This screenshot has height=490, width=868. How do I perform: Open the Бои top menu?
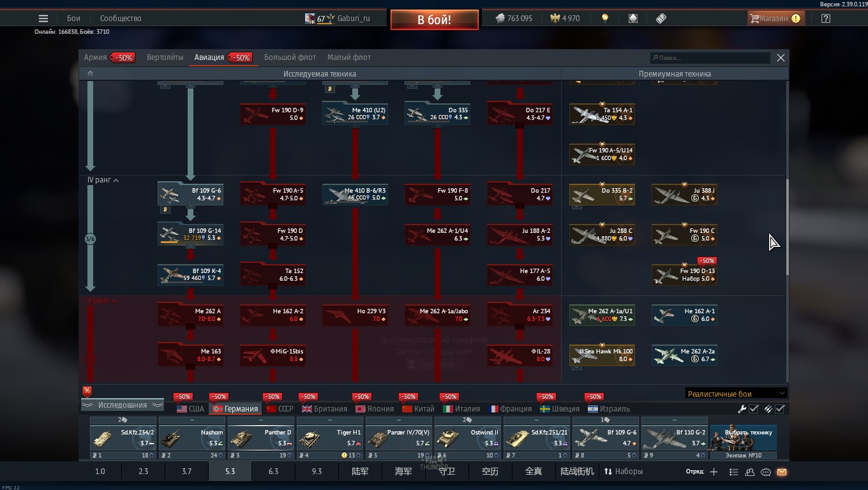coord(73,19)
